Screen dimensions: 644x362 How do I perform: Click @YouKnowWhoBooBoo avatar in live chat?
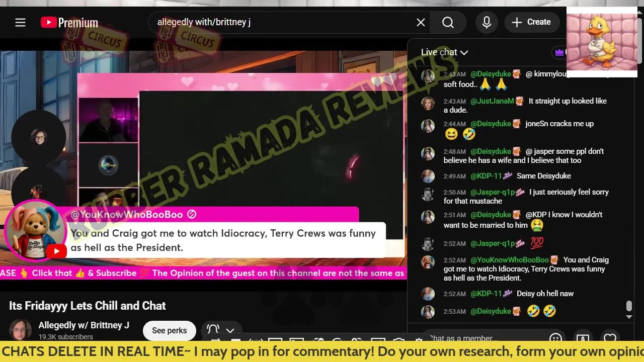pos(428,262)
